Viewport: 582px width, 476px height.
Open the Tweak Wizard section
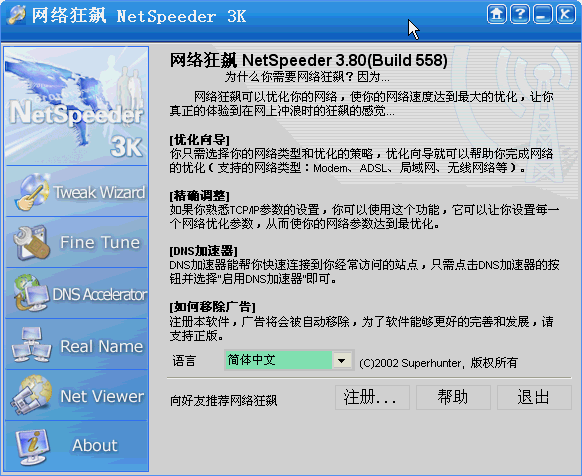[x=77, y=192]
